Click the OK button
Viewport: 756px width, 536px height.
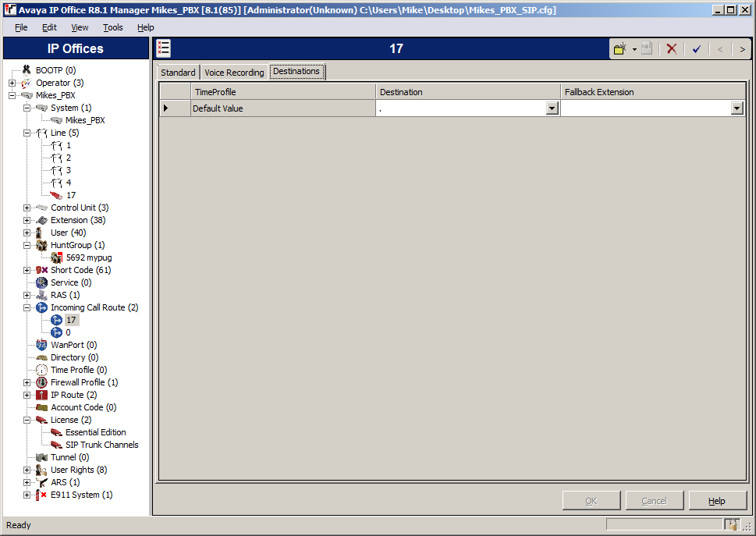pos(591,501)
